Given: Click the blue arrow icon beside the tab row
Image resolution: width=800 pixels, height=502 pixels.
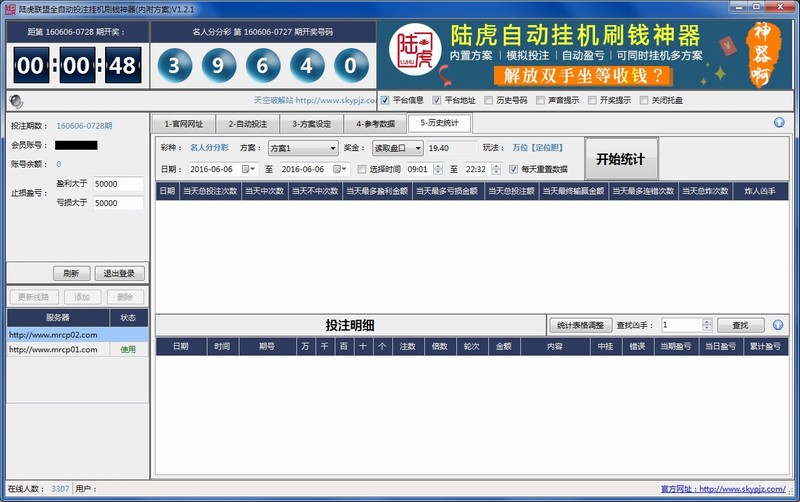Looking at the screenshot, I should coord(779,124).
